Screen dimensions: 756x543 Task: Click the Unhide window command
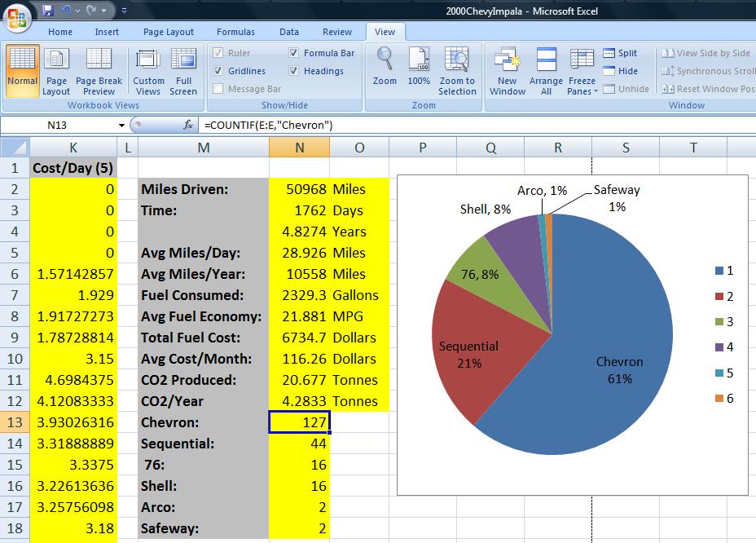[x=626, y=89]
